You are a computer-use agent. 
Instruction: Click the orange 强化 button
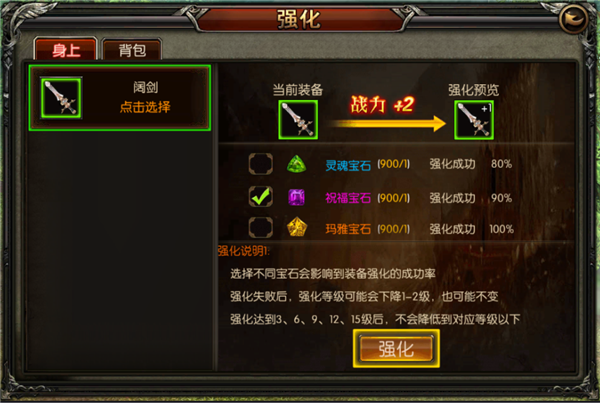(x=396, y=349)
